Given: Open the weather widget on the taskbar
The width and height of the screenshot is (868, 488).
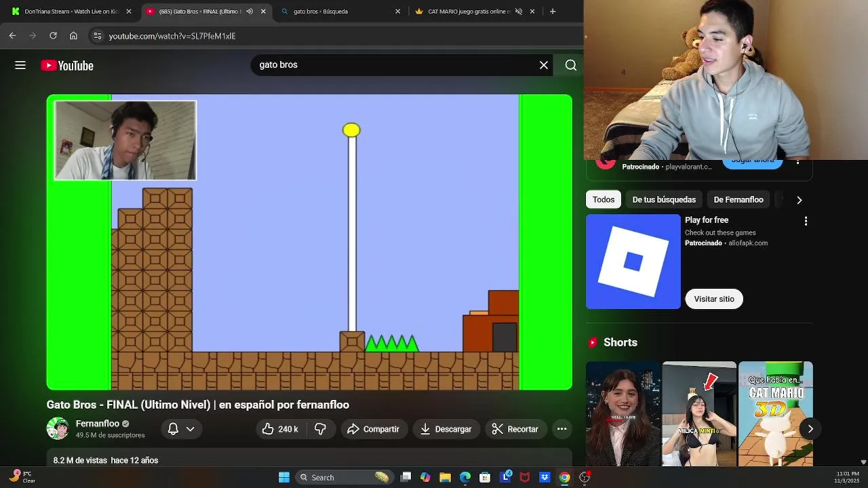Looking at the screenshot, I should [x=23, y=476].
